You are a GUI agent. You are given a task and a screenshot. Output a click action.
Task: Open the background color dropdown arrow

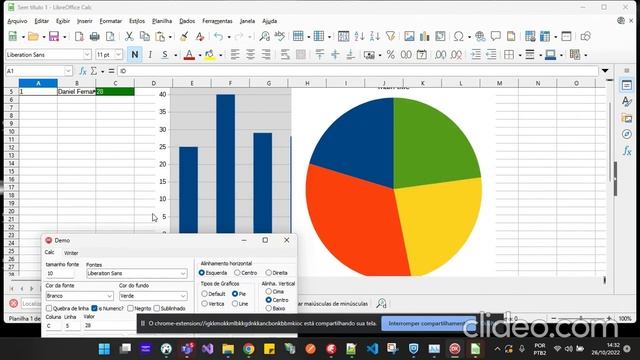[221, 55]
